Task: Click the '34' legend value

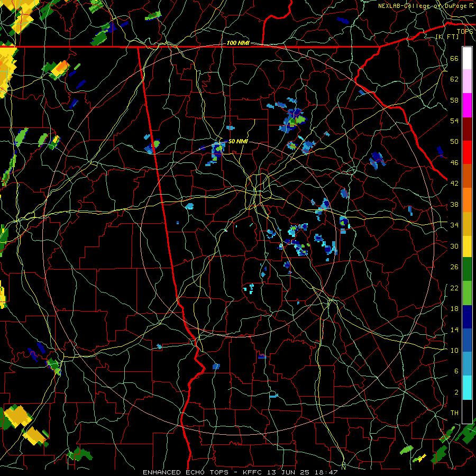Action: point(454,225)
